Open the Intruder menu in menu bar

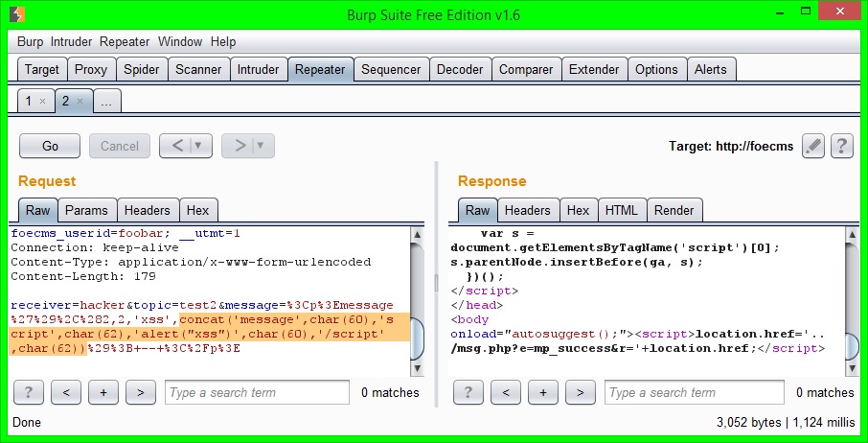[x=72, y=42]
